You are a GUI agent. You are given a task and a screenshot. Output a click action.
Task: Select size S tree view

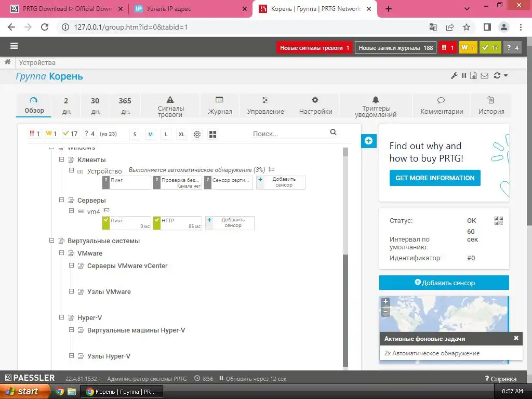pyautogui.click(x=135, y=135)
